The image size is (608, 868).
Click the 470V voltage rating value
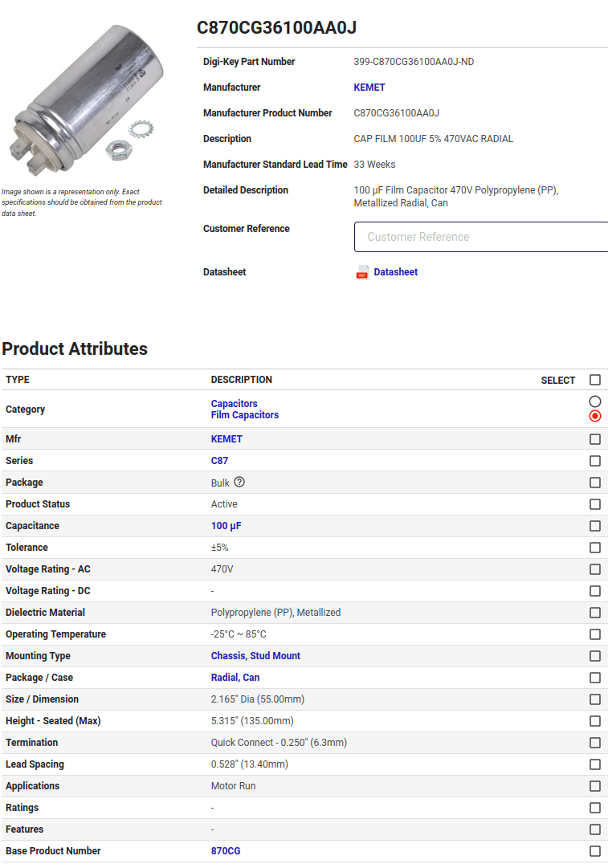tap(222, 569)
